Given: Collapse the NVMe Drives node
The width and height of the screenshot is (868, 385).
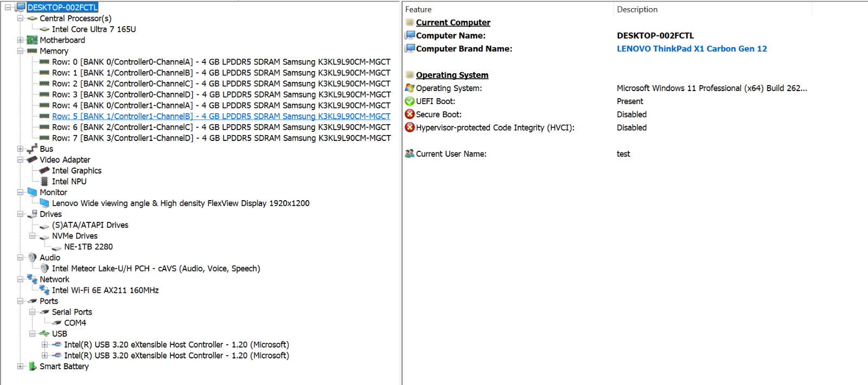Looking at the screenshot, I should (x=33, y=236).
